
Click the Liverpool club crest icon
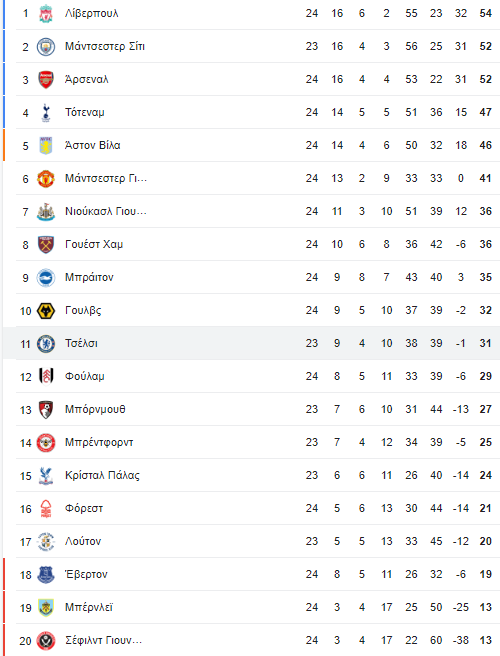[x=46, y=13]
